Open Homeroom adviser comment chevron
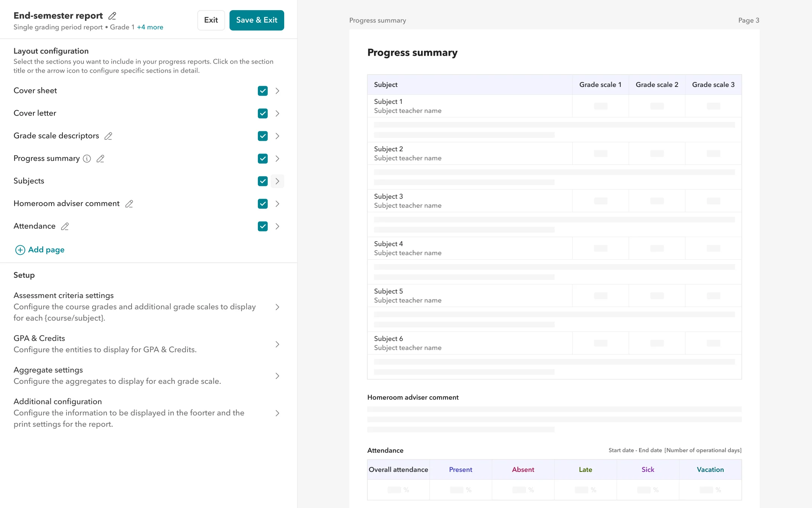This screenshot has width=812, height=508. point(277,204)
